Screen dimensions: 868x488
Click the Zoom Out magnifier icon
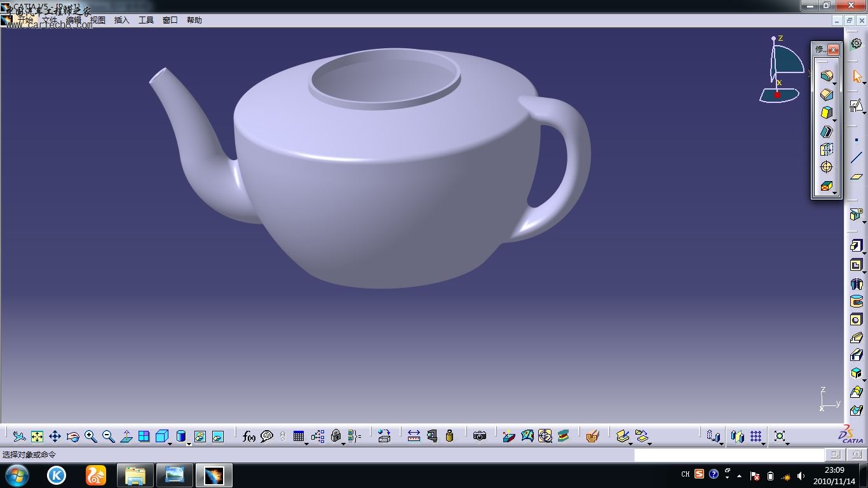(109, 436)
